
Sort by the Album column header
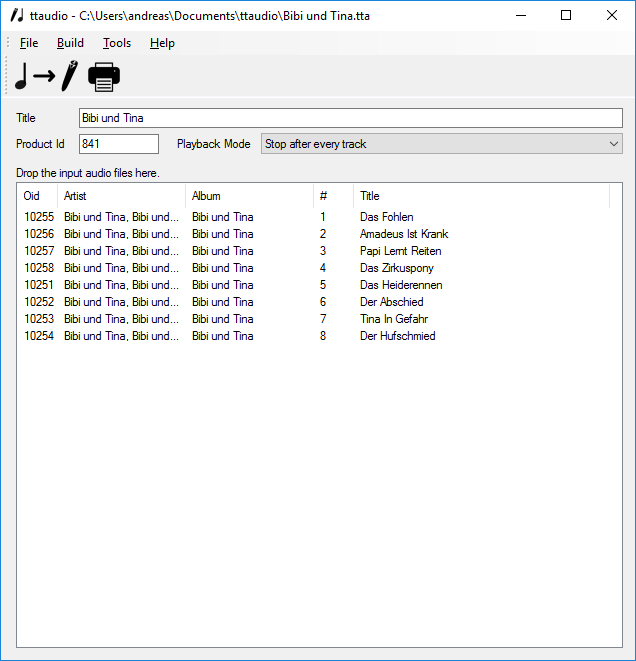[250, 196]
